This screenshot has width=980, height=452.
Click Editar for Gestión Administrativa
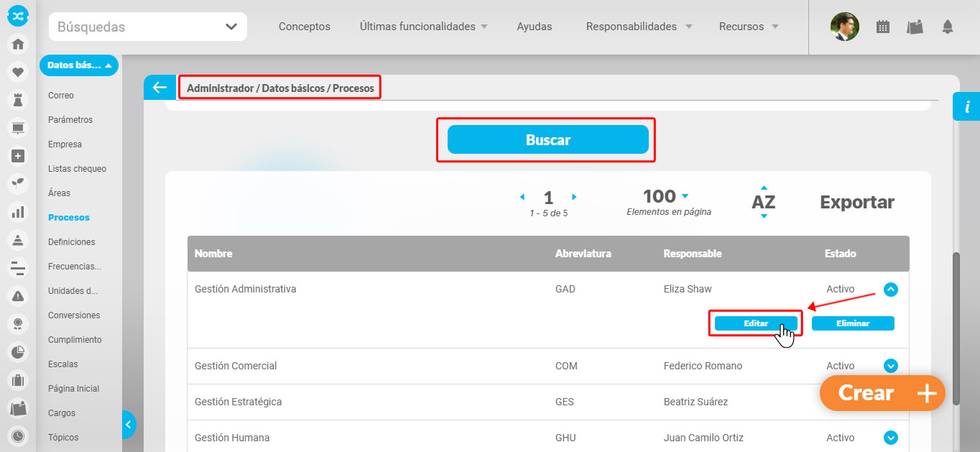tap(756, 323)
